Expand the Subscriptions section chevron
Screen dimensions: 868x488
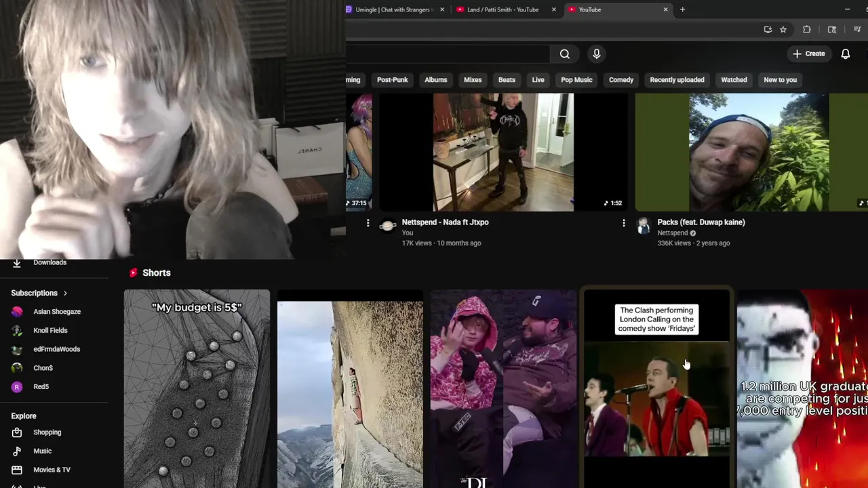pos(65,293)
